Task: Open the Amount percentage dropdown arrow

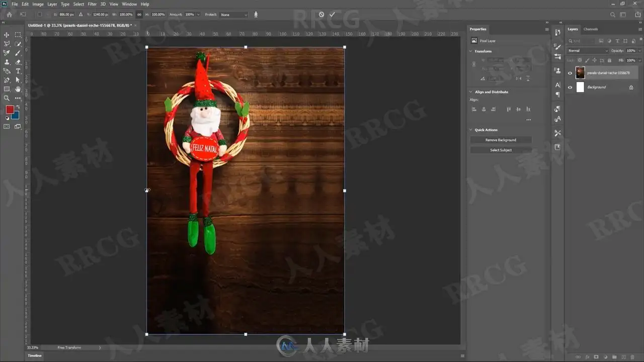Action: 198,15
